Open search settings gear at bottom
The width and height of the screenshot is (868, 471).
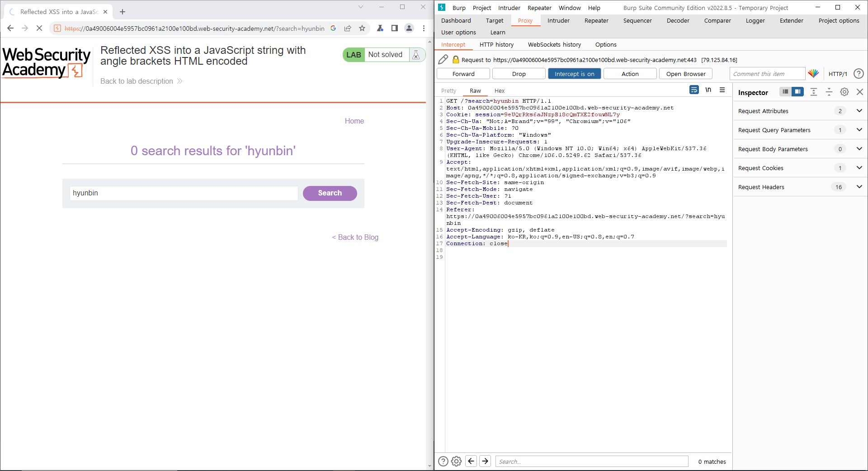click(457, 461)
